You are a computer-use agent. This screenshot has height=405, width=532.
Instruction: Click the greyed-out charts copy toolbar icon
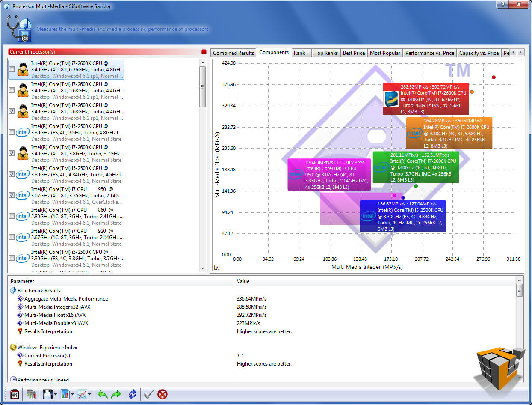(x=31, y=394)
